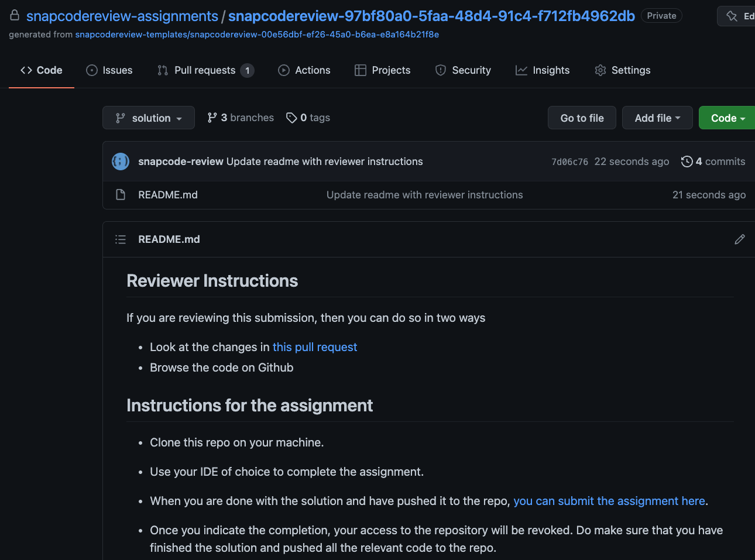Screen dimensions: 755x560
Task: Click the Instructions for the assignment heading
Action: click(x=250, y=406)
